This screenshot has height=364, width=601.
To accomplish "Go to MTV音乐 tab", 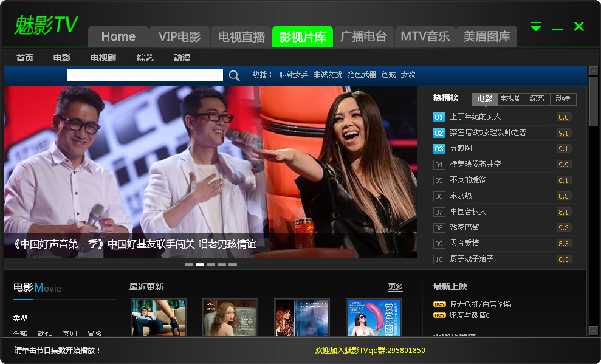I will (425, 36).
